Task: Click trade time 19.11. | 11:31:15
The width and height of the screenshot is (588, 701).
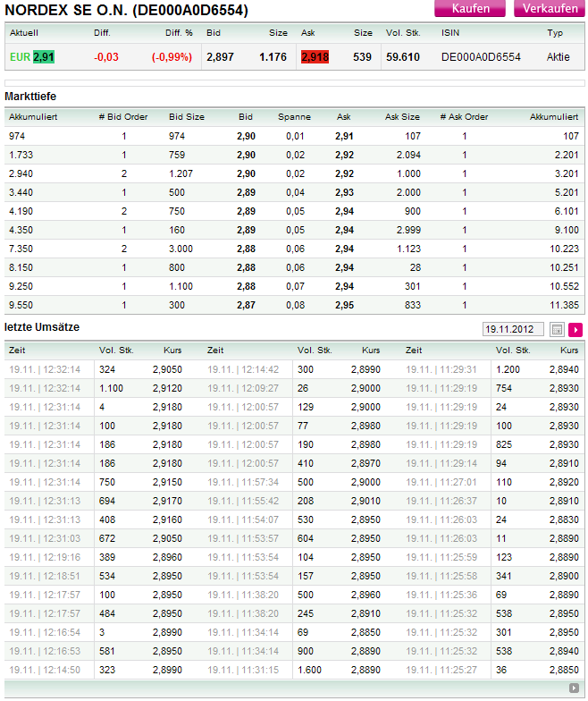Action: pyautogui.click(x=243, y=670)
